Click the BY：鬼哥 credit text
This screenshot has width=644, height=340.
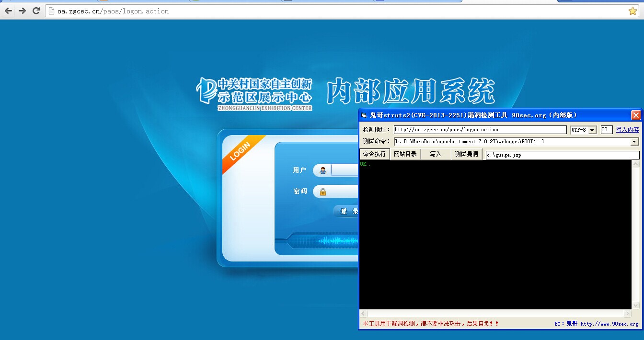pyautogui.click(x=566, y=324)
